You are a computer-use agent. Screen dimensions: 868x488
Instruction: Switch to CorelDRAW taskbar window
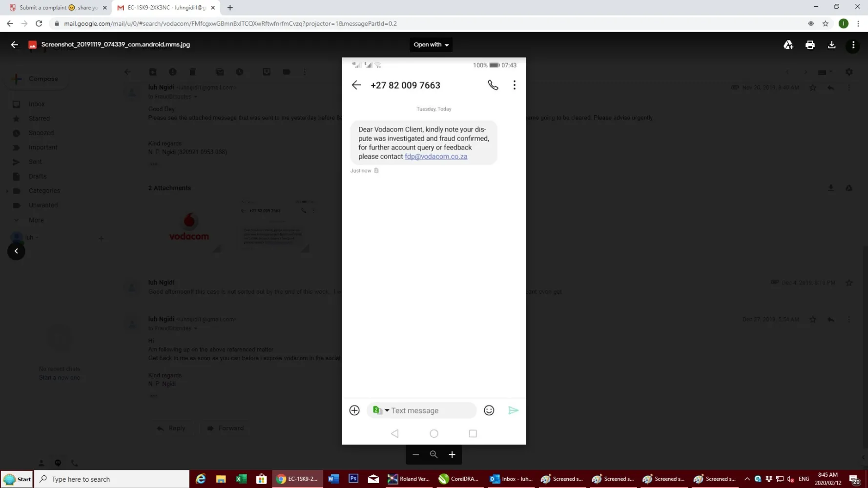click(459, 479)
